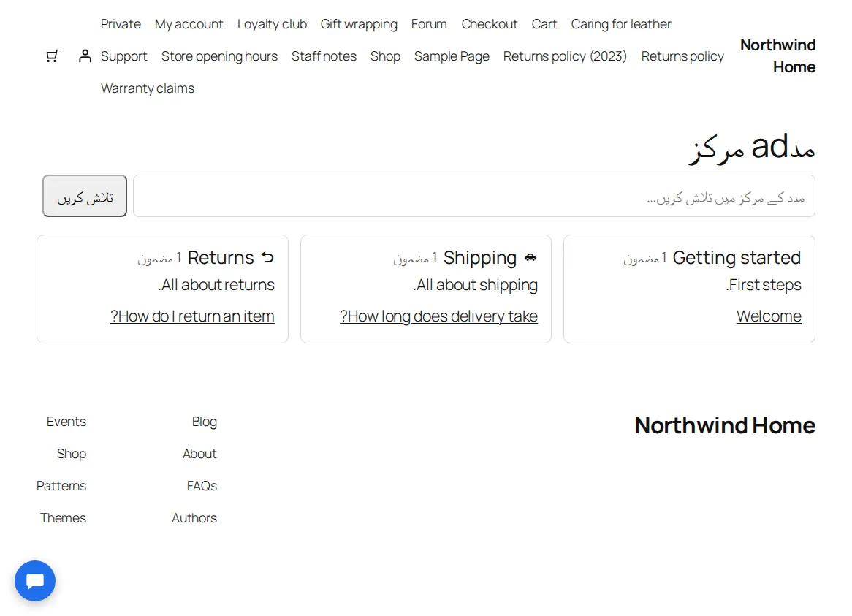Open the user account icon
This screenshot has width=852, height=616.
(85, 56)
